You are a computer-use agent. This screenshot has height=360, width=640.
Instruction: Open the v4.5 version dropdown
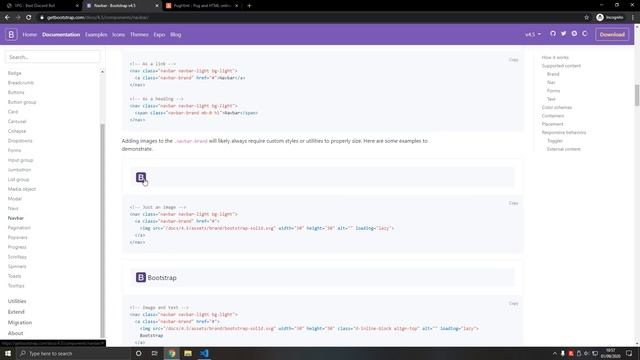[533, 35]
